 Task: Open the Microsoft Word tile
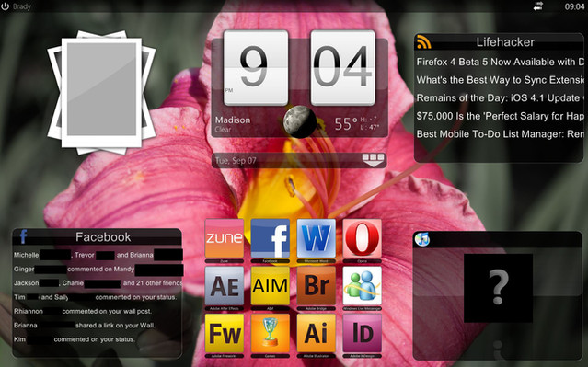click(x=317, y=238)
